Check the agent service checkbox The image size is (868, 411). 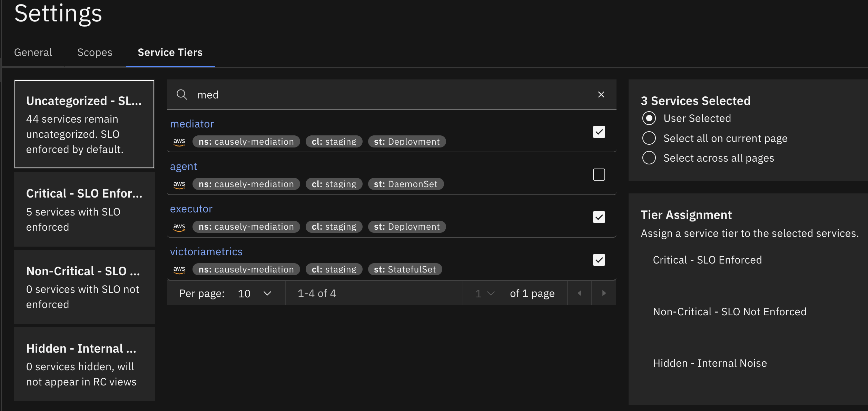599,174
